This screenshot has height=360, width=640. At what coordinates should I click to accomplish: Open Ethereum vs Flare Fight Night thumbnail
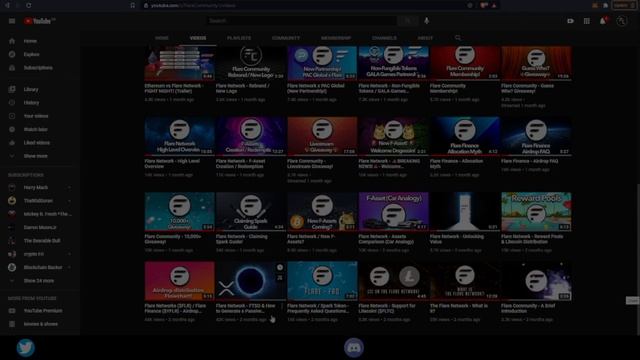click(180, 63)
